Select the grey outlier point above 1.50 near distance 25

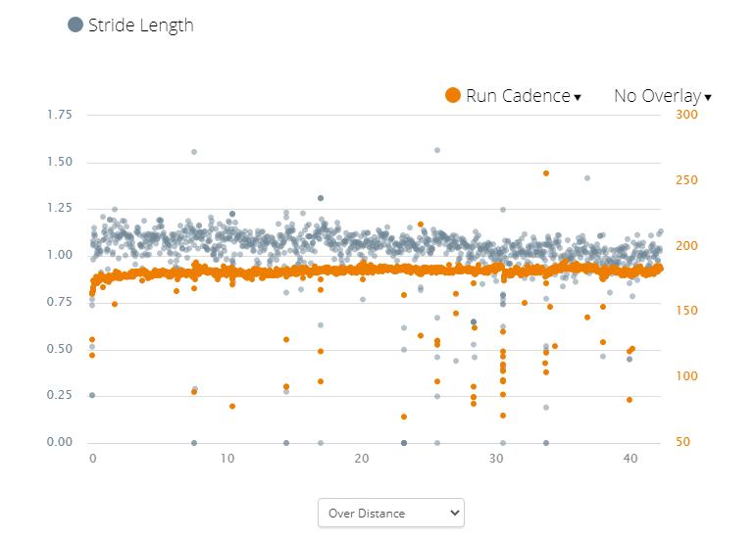(437, 150)
